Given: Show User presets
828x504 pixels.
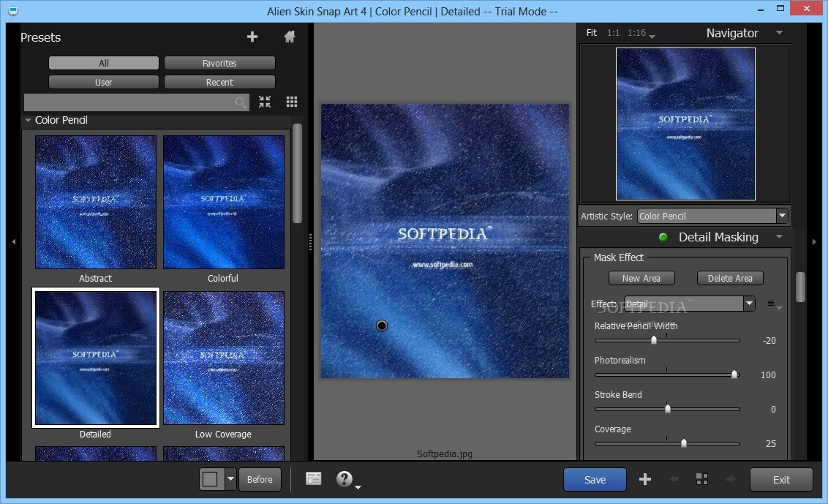Looking at the screenshot, I should (104, 82).
